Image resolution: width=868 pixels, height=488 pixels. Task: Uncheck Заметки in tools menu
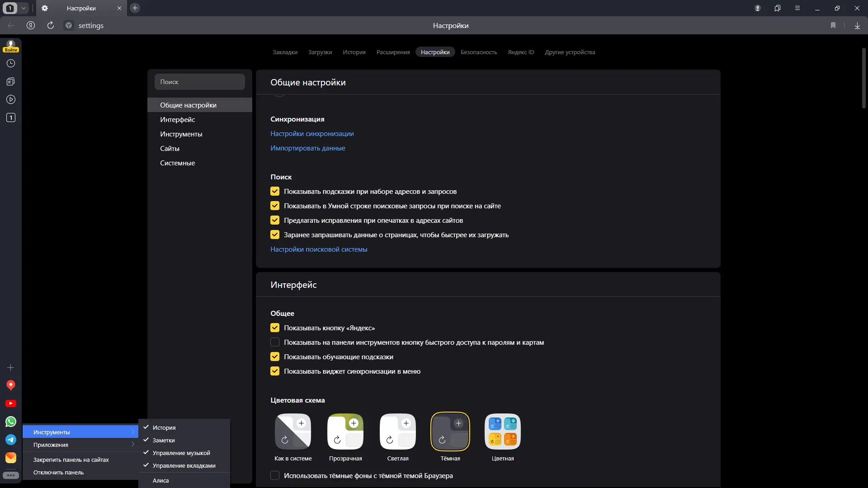tap(164, 440)
